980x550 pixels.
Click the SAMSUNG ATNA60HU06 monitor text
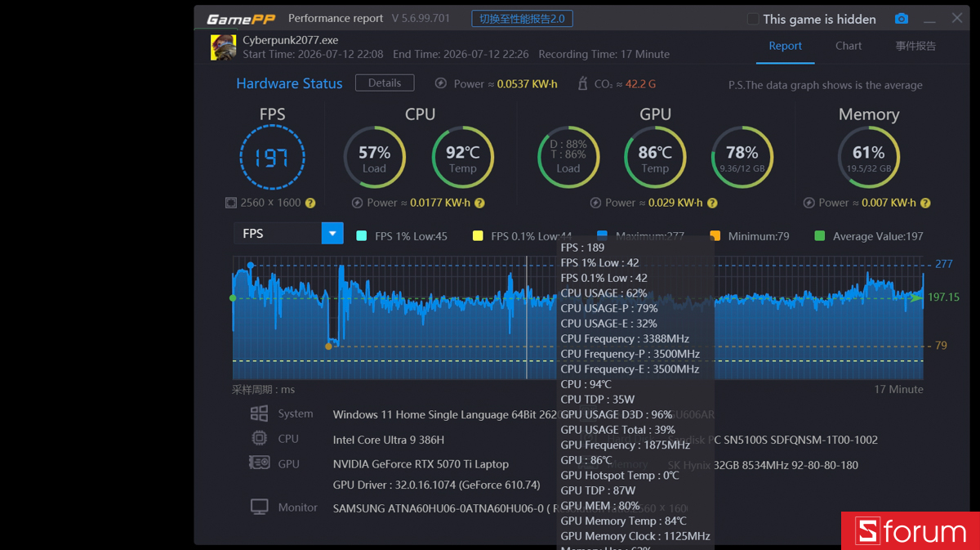(x=445, y=508)
